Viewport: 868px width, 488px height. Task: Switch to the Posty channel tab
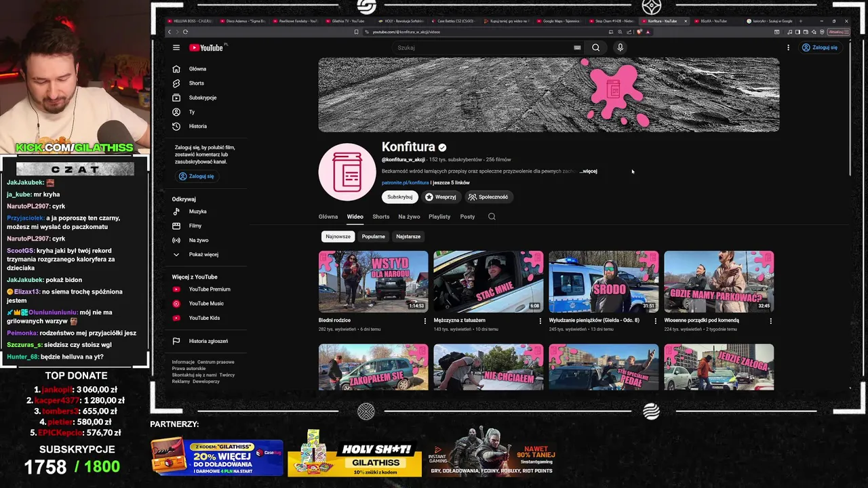(x=467, y=217)
